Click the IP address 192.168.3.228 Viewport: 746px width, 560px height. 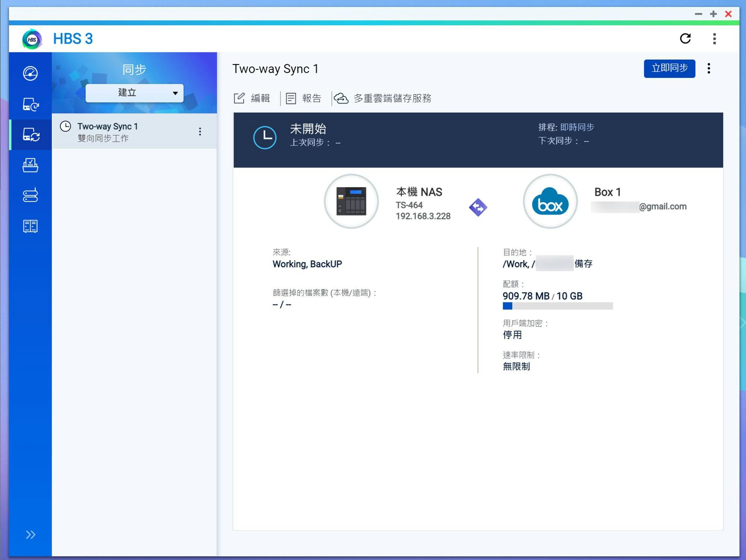tap(423, 216)
